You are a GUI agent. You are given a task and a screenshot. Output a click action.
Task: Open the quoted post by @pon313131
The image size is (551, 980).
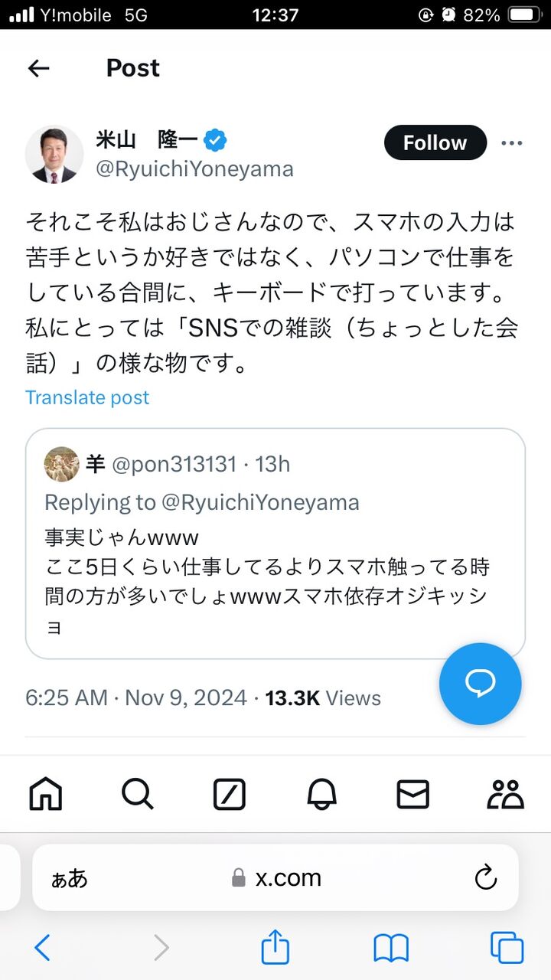click(x=275, y=543)
